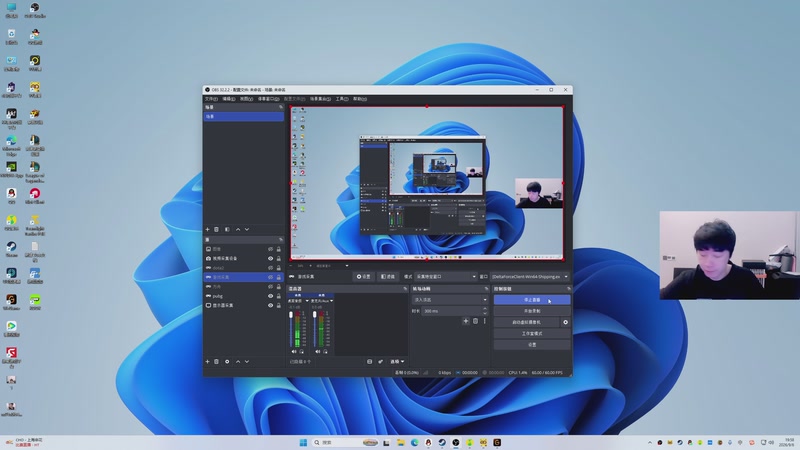Add a scene transition with the plus icon
The height and width of the screenshot is (450, 800).
pyautogui.click(x=466, y=321)
